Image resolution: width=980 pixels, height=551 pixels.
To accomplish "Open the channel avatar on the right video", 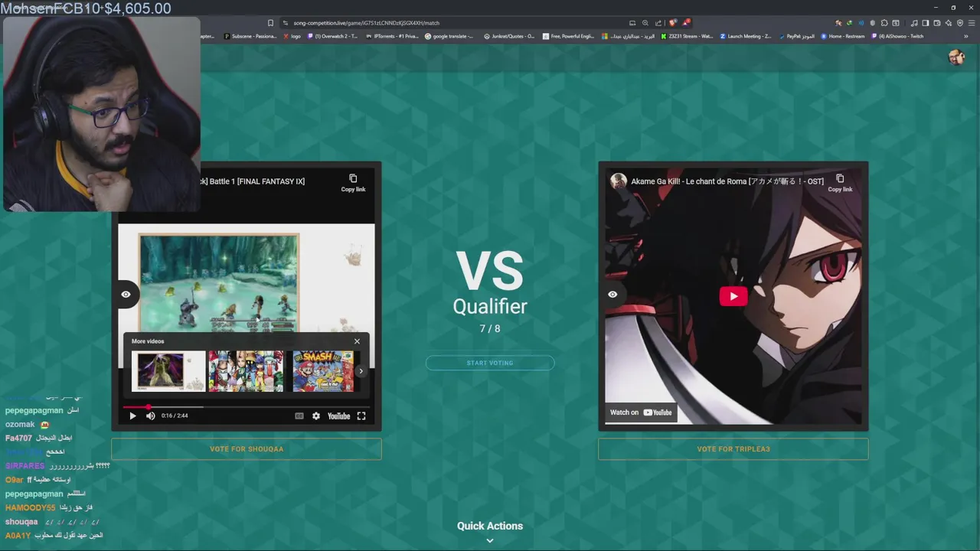I will pos(619,181).
